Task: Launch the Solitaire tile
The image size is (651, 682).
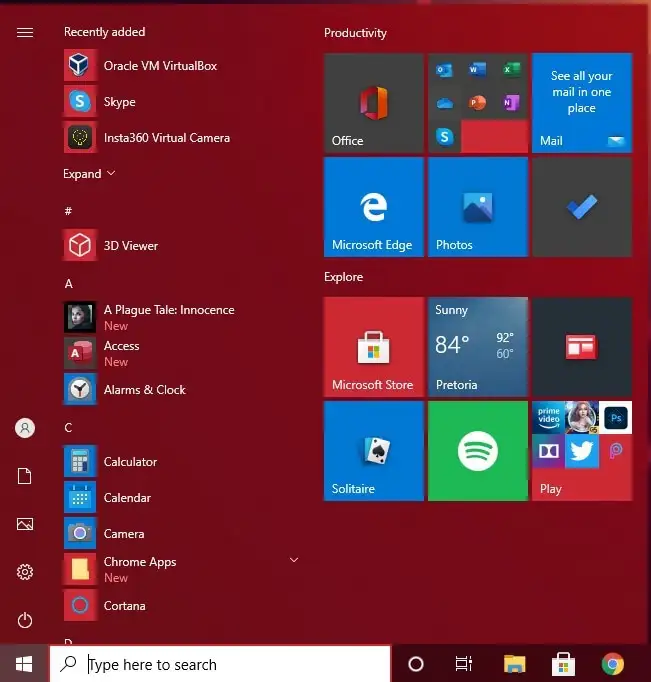Action: (374, 451)
